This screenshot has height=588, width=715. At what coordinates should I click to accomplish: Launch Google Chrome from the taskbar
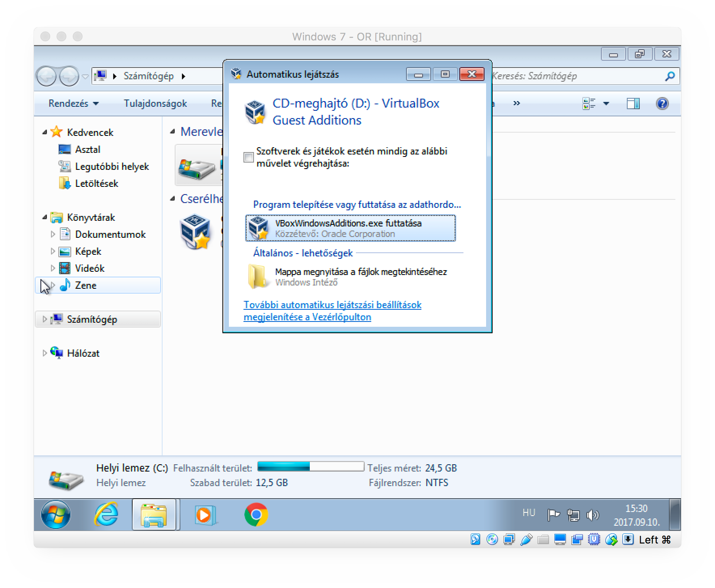tap(256, 514)
